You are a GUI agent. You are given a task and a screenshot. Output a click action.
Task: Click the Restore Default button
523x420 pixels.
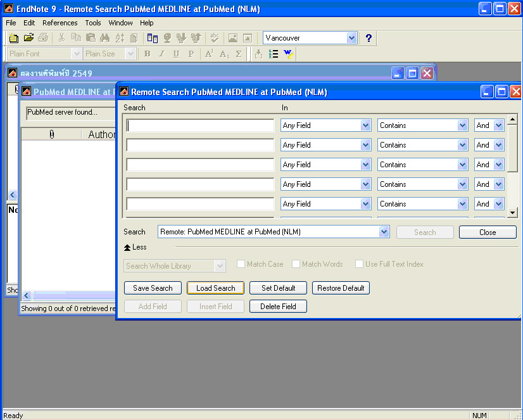point(341,288)
